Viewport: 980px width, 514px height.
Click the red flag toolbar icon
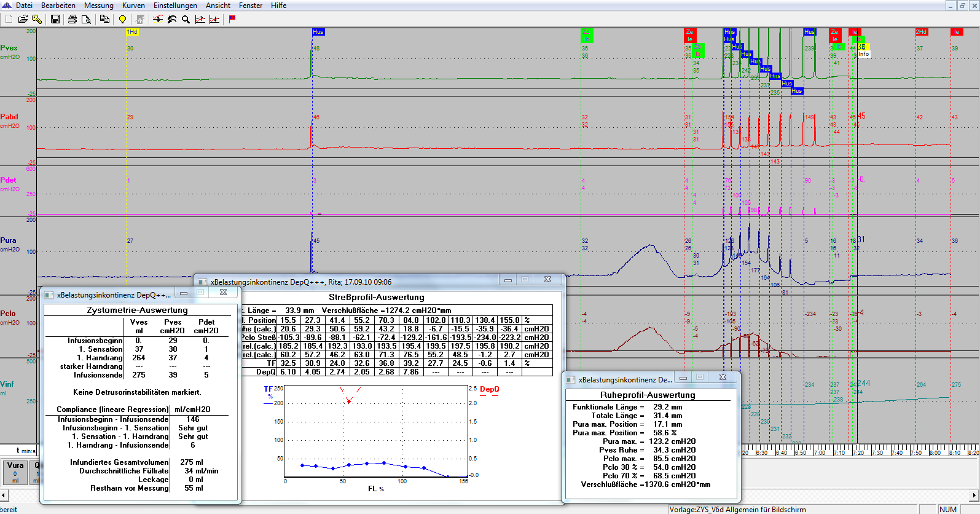(x=232, y=19)
